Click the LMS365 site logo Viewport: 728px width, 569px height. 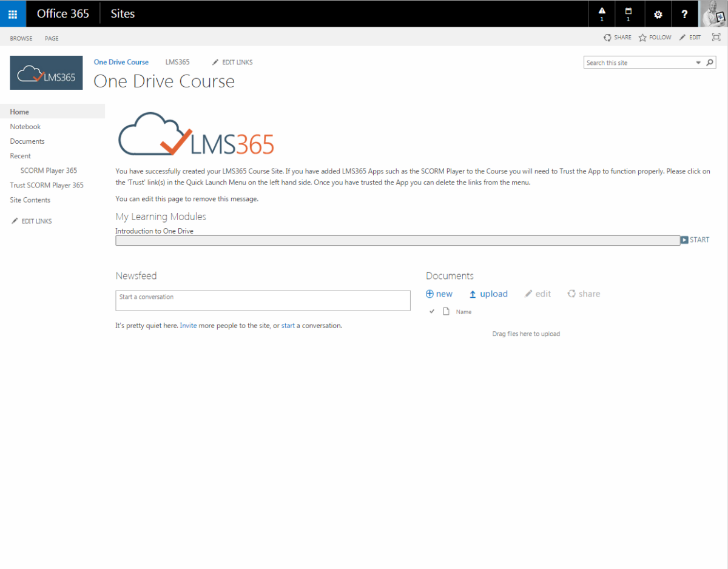(x=46, y=73)
